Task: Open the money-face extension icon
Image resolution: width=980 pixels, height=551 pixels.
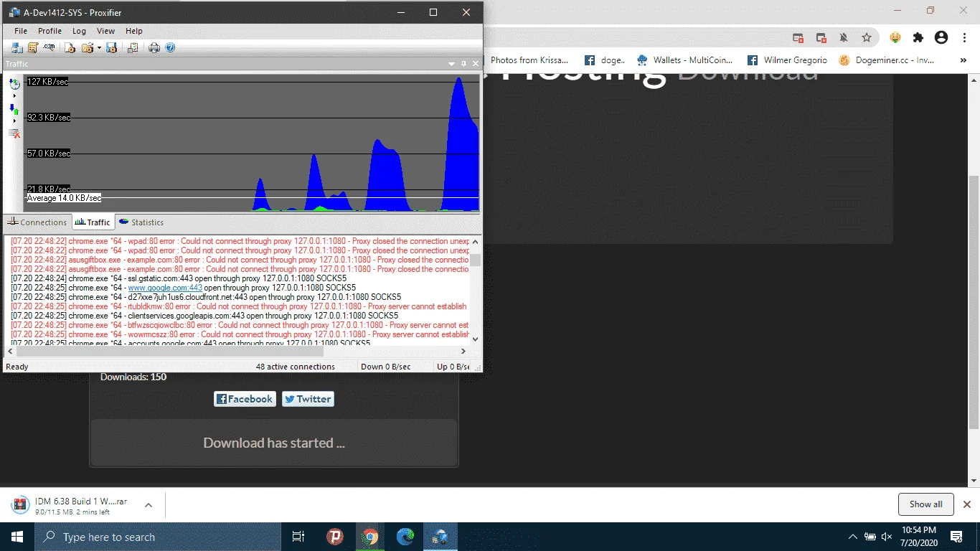Action: (895, 37)
